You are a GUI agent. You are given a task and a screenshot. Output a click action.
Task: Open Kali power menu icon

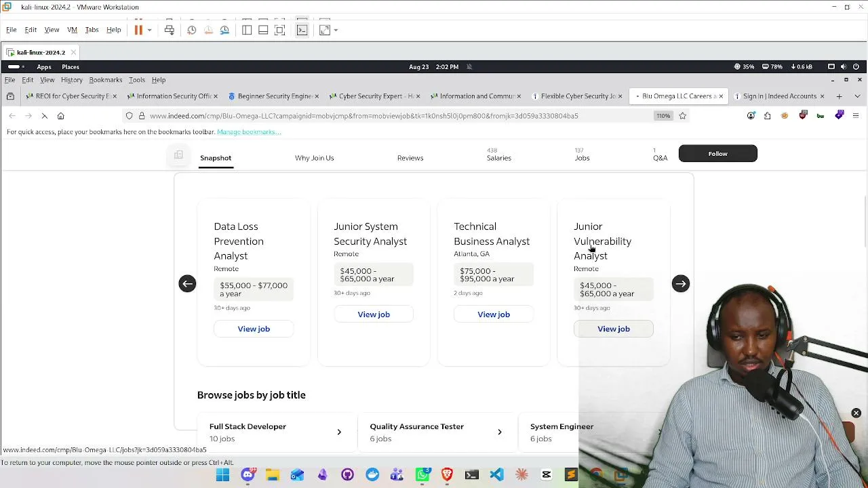[856, 67]
